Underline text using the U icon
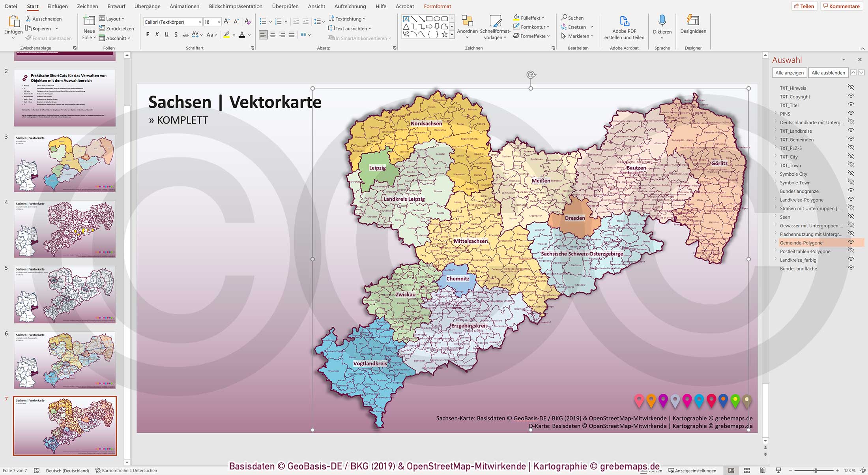The width and height of the screenshot is (868, 475). [x=166, y=34]
